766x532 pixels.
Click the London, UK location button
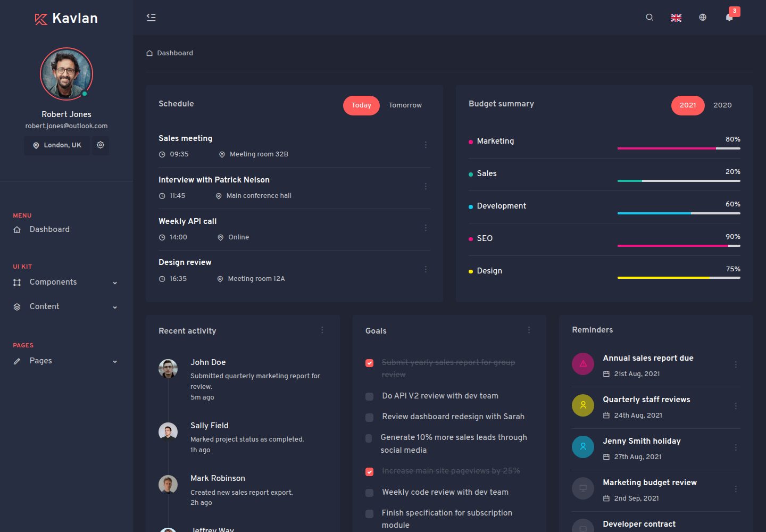[x=57, y=145]
